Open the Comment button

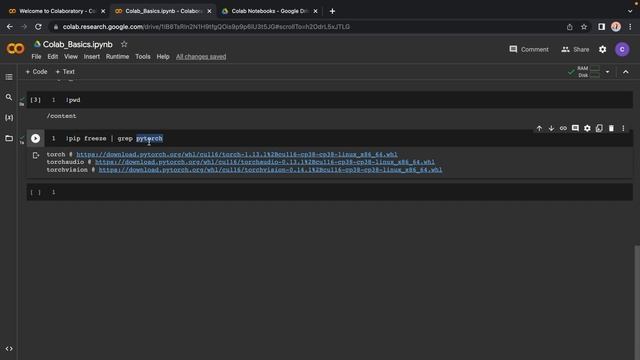[x=529, y=49]
